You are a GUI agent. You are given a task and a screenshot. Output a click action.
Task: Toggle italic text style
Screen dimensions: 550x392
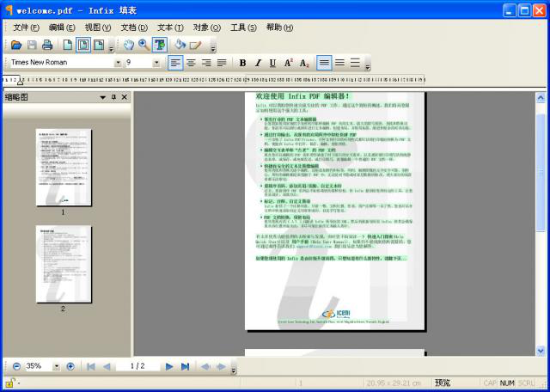258,63
